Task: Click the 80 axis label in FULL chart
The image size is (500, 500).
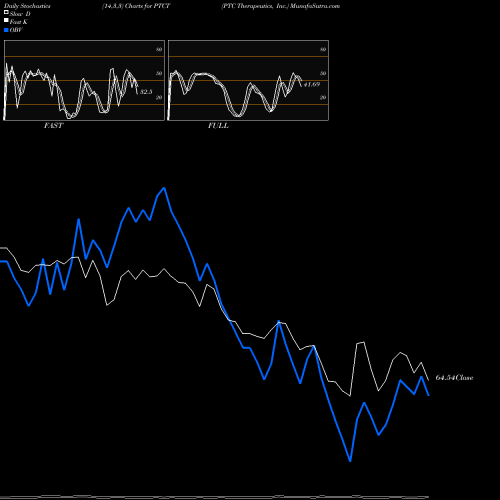Action: coord(323,49)
